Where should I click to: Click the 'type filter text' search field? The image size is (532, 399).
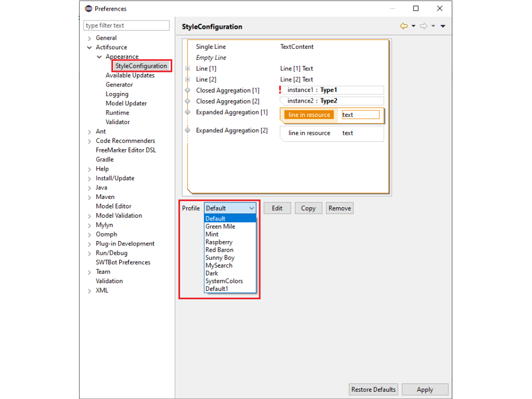pyautogui.click(x=126, y=25)
